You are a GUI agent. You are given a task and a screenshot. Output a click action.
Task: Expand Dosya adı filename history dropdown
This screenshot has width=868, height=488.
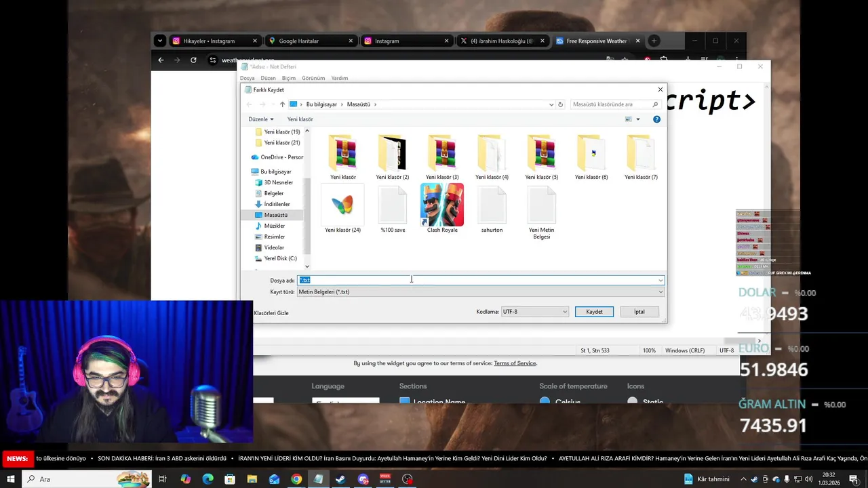coord(660,281)
